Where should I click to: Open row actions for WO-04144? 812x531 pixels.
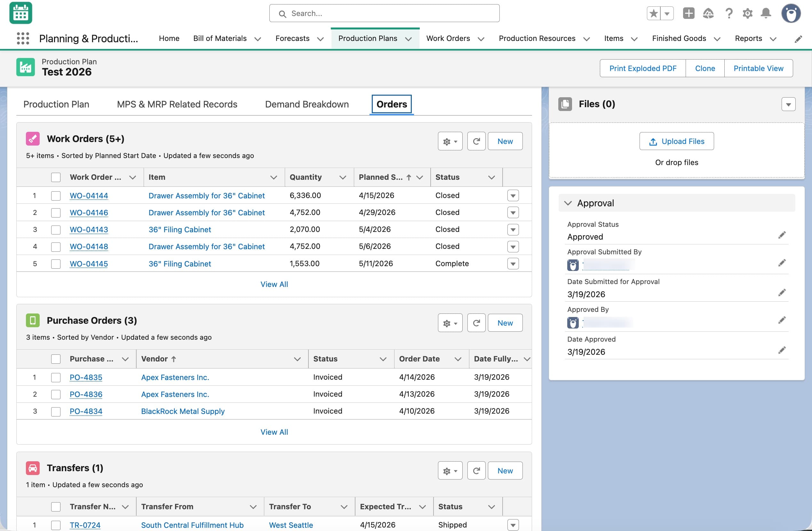pos(513,196)
